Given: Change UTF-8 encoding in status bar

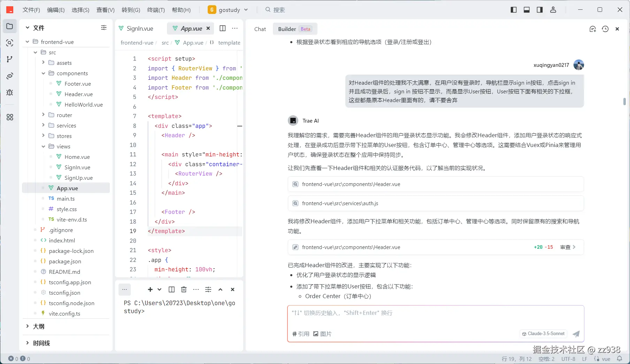Looking at the screenshot, I should tap(568, 359).
